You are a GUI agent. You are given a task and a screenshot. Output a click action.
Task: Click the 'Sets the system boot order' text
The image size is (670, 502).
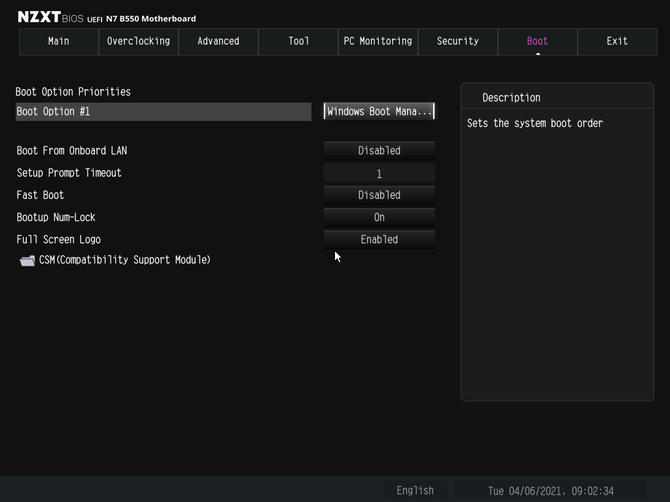pos(535,123)
